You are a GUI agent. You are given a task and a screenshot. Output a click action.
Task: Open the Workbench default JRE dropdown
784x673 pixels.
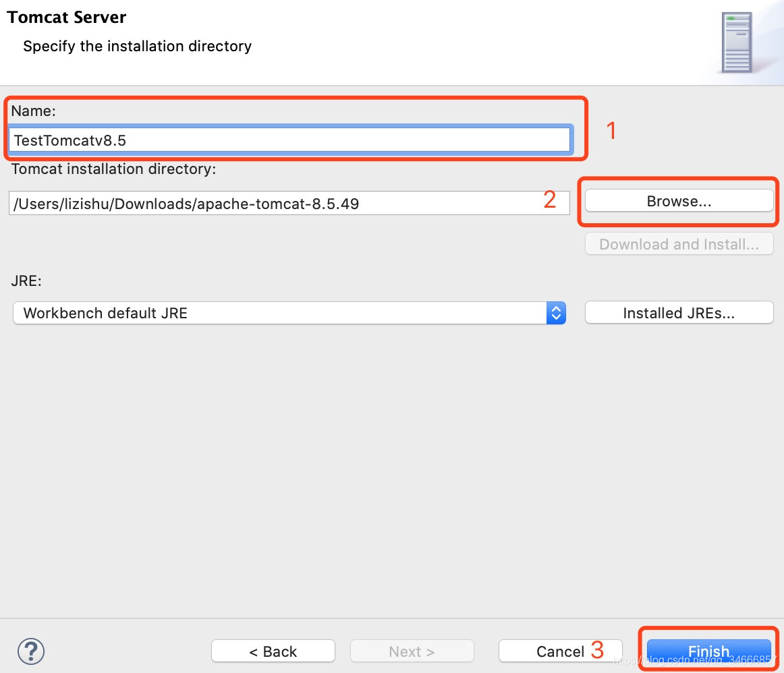tap(289, 313)
